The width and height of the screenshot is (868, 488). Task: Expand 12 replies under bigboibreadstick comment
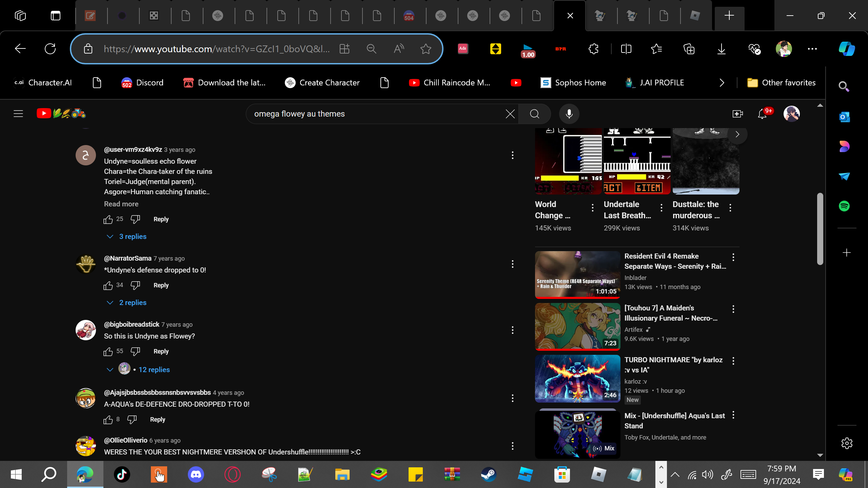point(154,370)
